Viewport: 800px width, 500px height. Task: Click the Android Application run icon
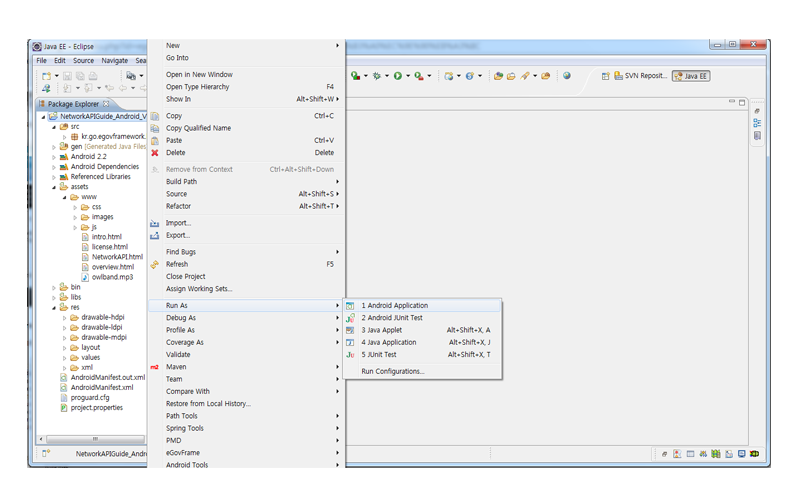350,306
